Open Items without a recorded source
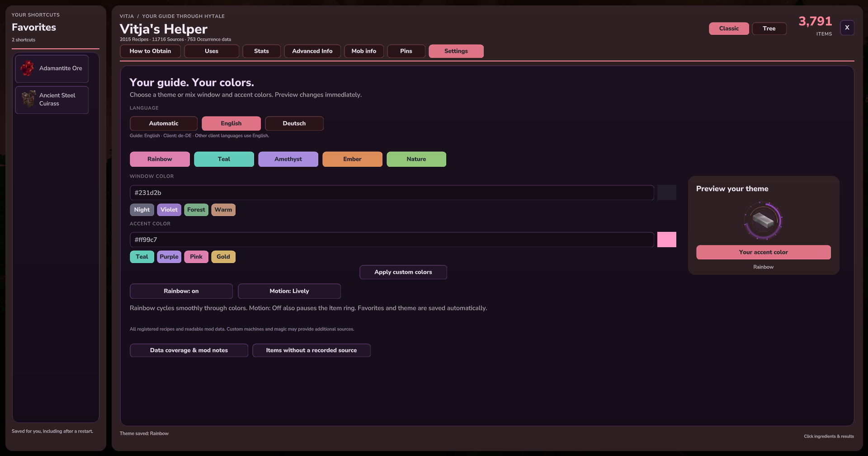This screenshot has height=456, width=868. point(311,350)
